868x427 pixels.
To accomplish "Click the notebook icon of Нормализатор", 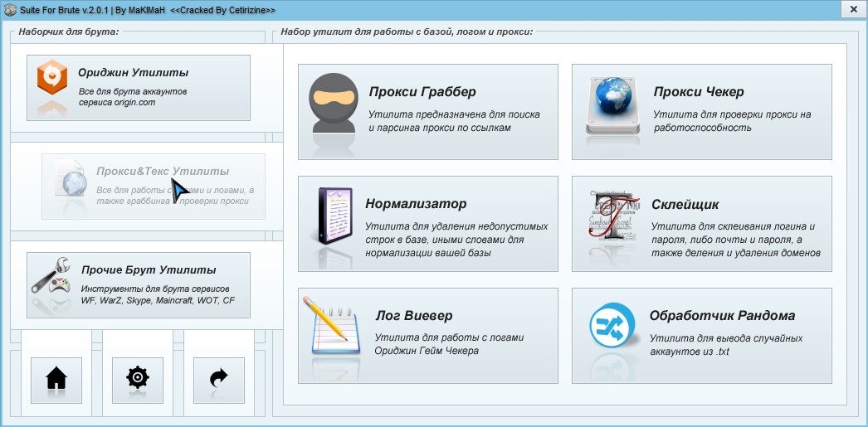I will [335, 216].
